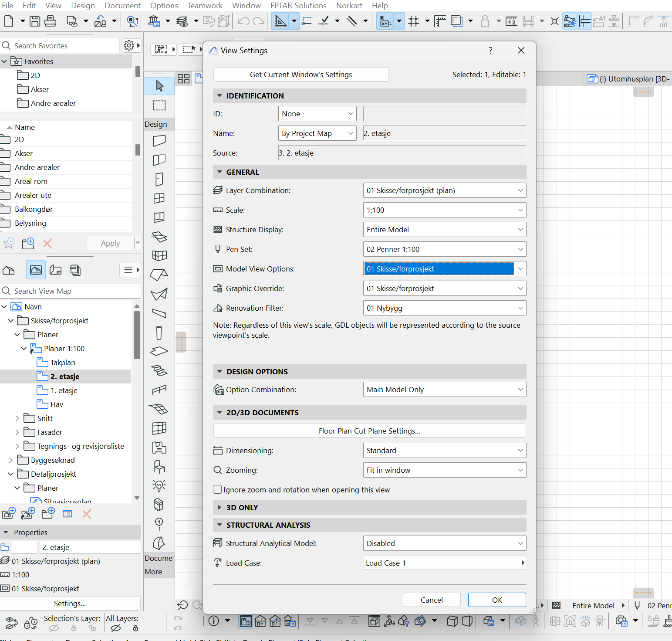Expand the 3D ONLY section
The width and height of the screenshot is (672, 641).
pos(219,508)
